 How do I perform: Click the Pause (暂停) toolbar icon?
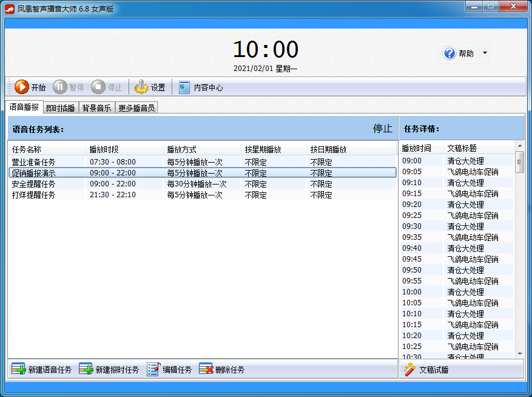(x=60, y=87)
